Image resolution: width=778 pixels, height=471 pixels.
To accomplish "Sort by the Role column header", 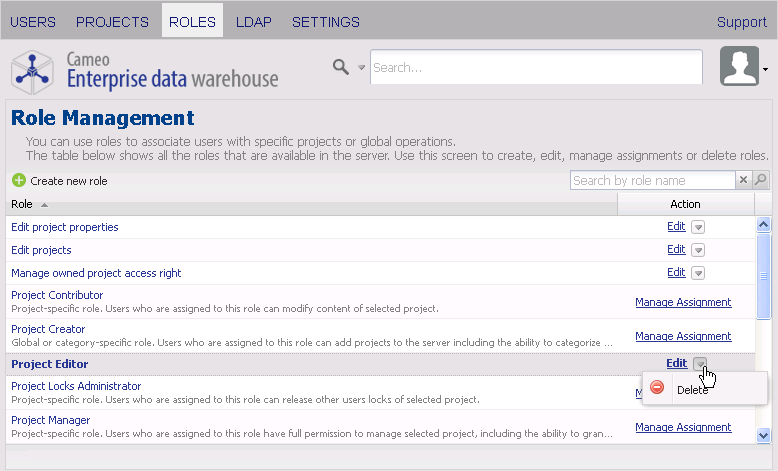I will [22, 204].
